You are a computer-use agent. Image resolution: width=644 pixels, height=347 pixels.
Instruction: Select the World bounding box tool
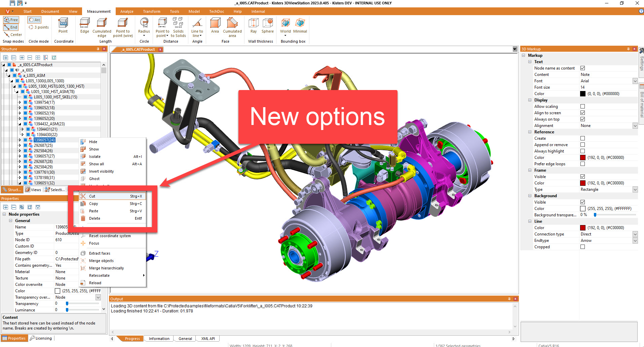coord(286,28)
